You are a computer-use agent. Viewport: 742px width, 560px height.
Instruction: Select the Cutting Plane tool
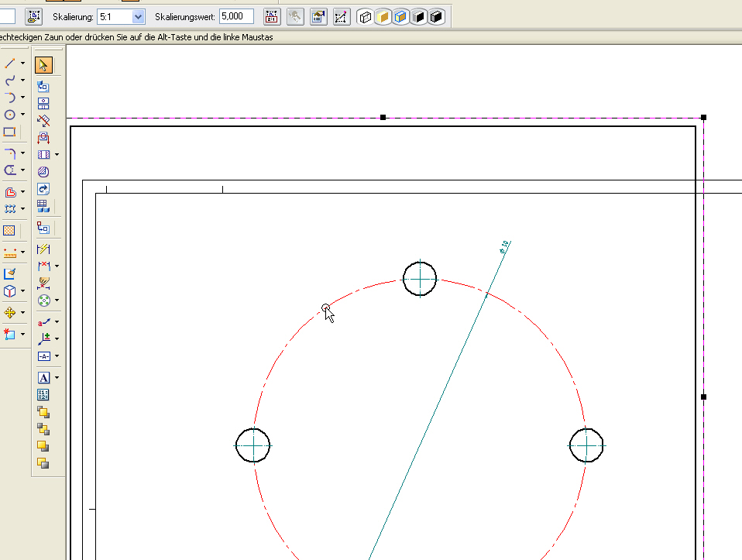coord(43,138)
